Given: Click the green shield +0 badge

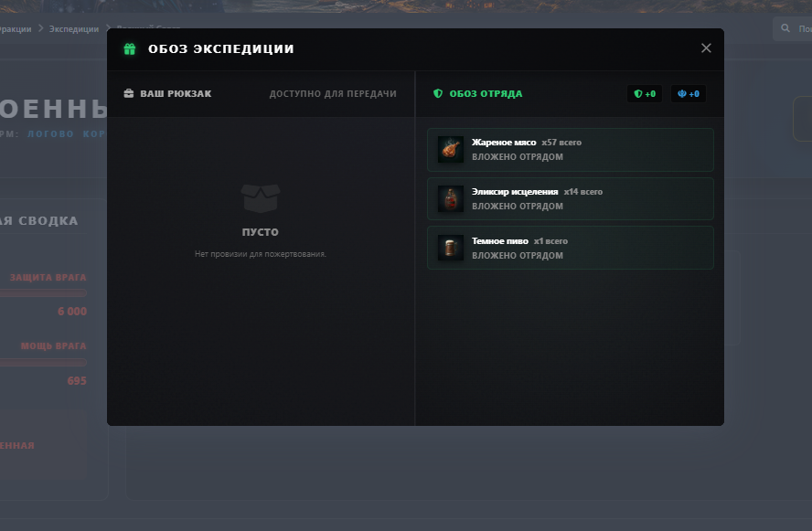Looking at the screenshot, I should (645, 93).
